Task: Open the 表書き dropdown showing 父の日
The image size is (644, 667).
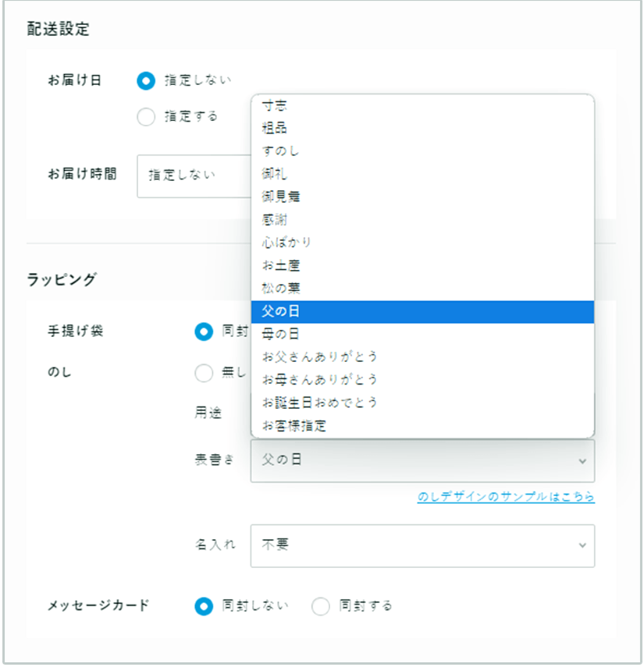Action: coord(422,460)
